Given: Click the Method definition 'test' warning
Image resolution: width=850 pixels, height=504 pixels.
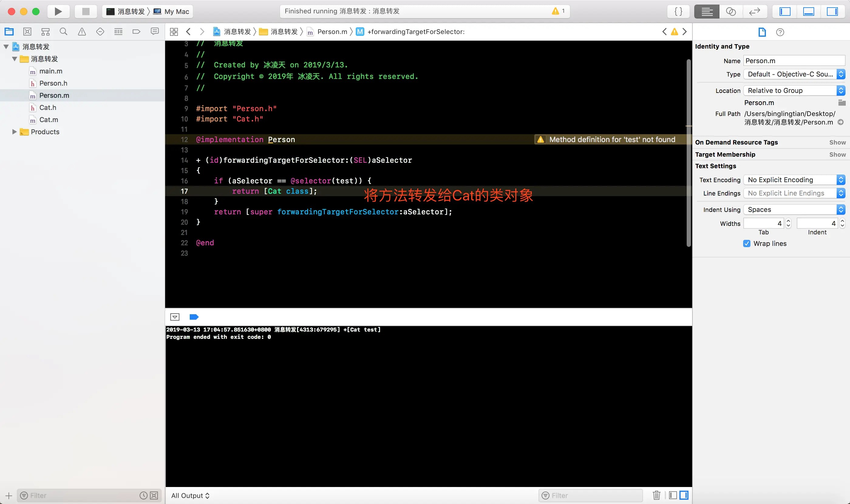Looking at the screenshot, I should 612,140.
